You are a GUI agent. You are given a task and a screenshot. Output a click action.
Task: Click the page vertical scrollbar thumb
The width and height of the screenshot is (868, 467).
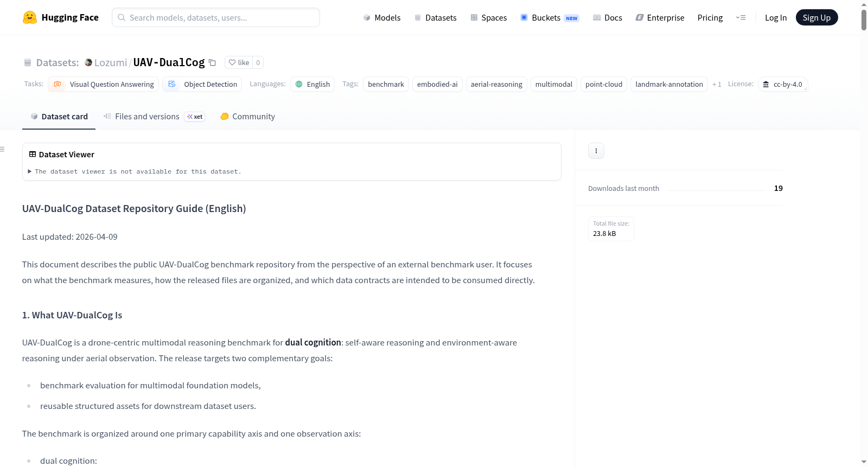pyautogui.click(x=864, y=20)
